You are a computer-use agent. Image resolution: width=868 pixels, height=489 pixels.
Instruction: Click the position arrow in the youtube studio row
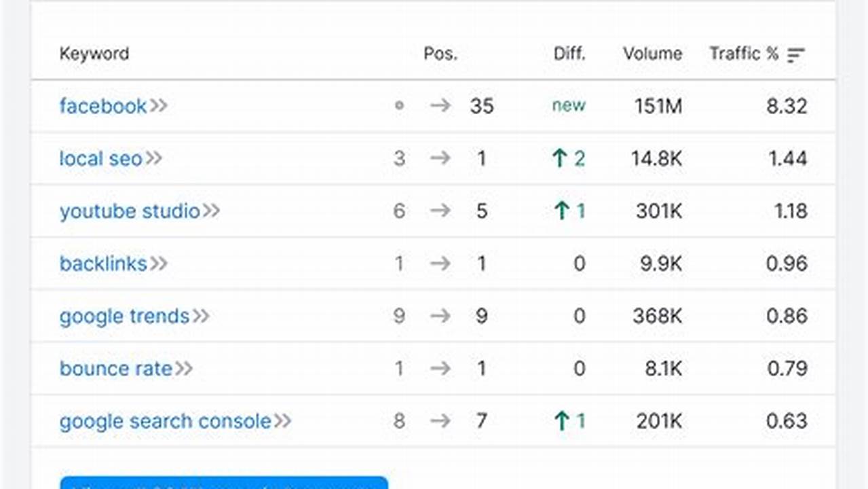pyautogui.click(x=440, y=211)
